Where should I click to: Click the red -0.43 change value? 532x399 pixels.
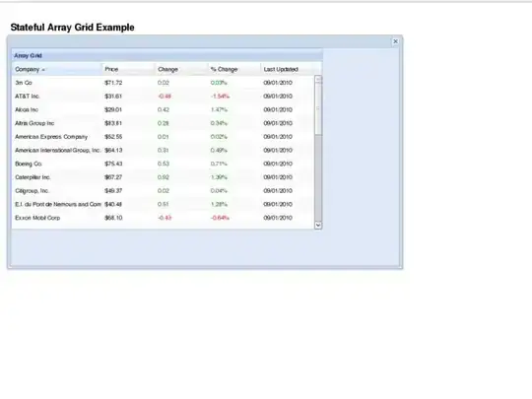tap(165, 218)
